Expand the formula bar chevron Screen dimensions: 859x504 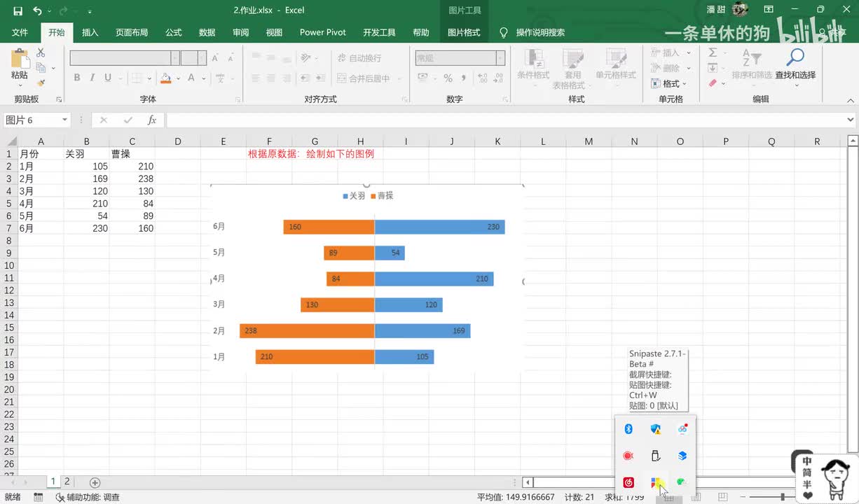point(851,120)
